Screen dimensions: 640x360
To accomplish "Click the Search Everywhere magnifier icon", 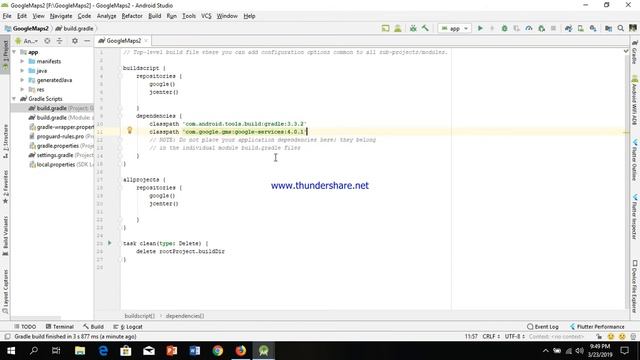I will (620, 28).
